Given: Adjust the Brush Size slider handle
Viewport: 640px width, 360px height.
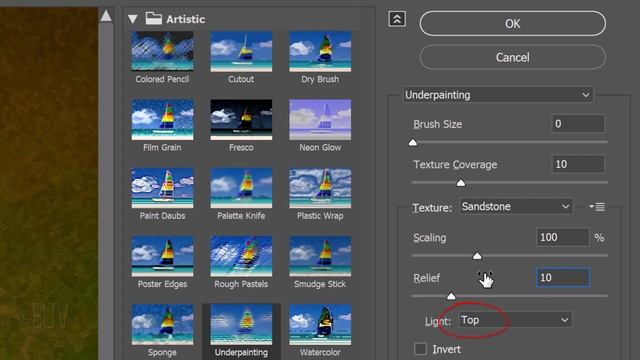Looking at the screenshot, I should [413, 142].
